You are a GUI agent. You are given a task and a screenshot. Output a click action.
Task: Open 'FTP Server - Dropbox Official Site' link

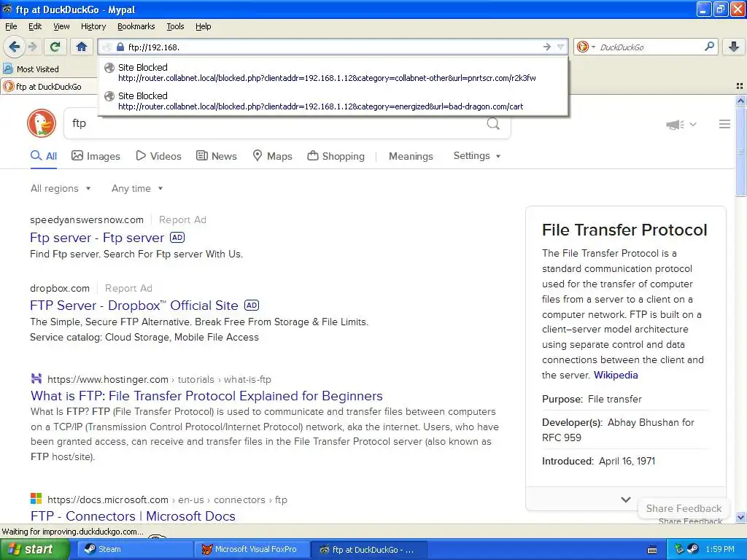point(134,306)
